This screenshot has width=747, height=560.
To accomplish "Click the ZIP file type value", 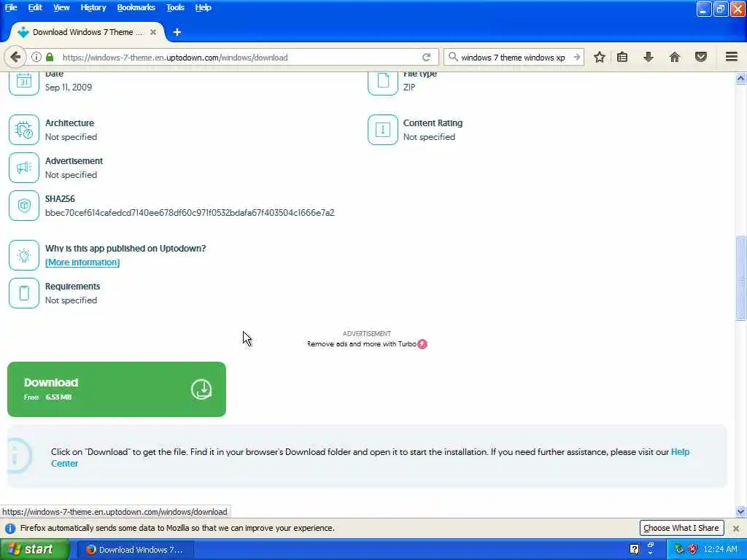I will (x=409, y=87).
